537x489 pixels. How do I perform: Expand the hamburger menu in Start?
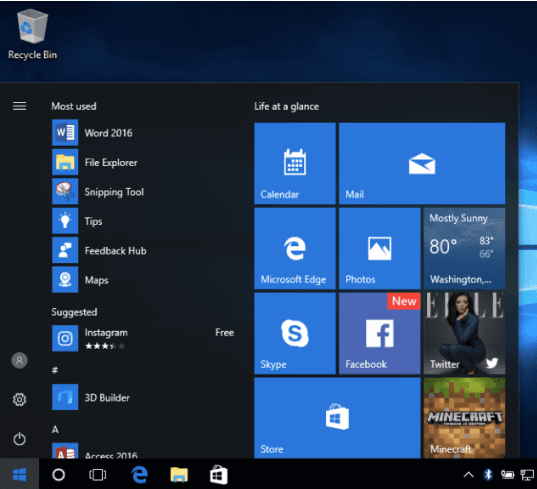(20, 106)
